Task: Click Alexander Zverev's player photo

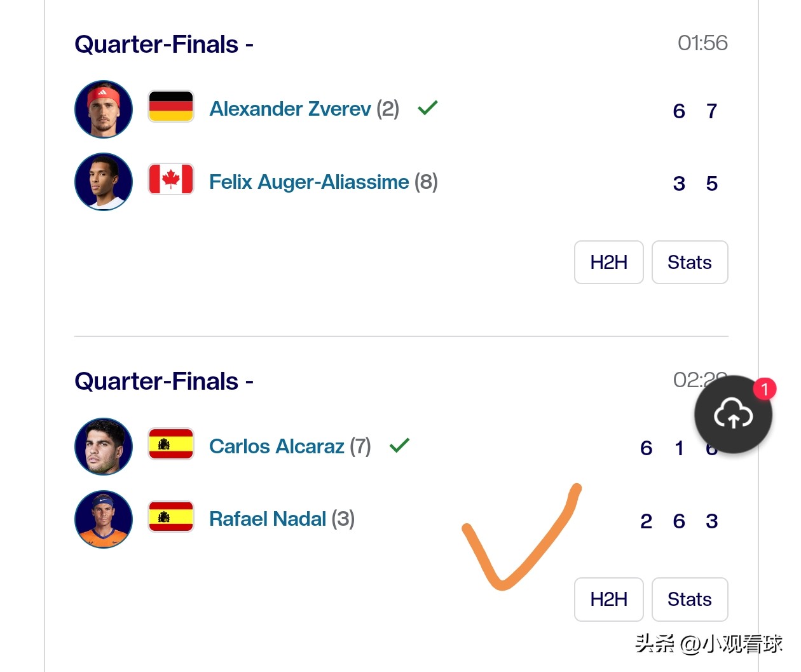Action: (104, 109)
